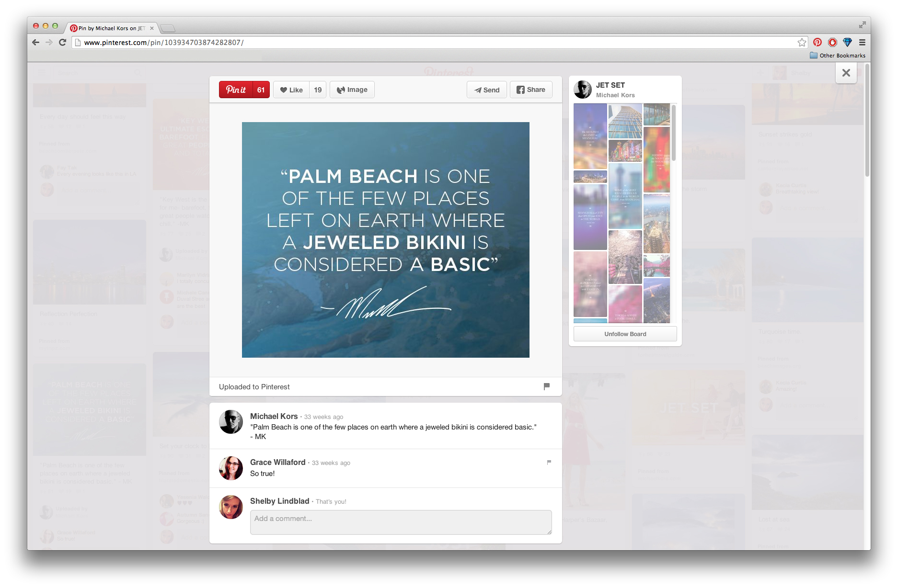Like this pin

coord(291,90)
